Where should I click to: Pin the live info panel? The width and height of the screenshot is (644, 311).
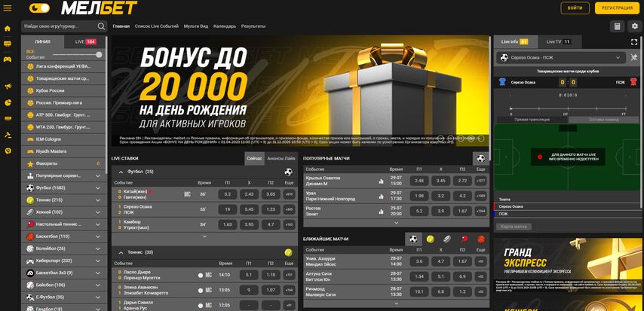click(x=634, y=58)
